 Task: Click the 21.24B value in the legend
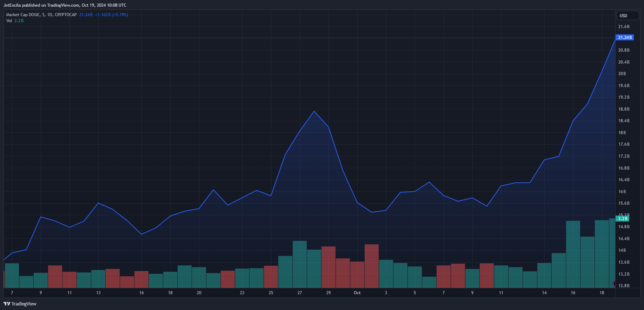(86, 15)
